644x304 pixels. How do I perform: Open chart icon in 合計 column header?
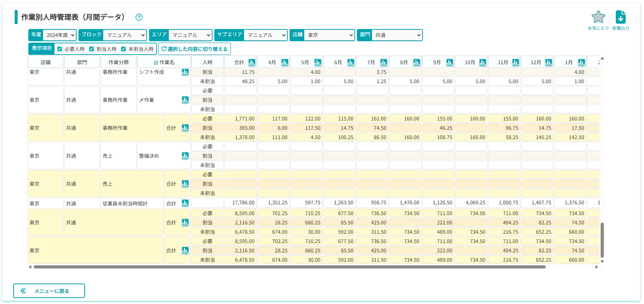coord(252,62)
